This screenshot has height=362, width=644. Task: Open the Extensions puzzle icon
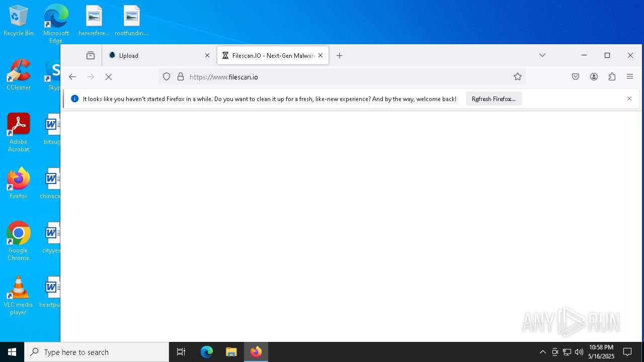[612, 76]
